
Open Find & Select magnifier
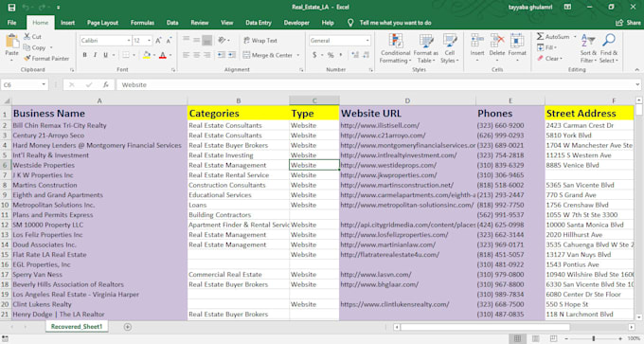tap(609, 48)
